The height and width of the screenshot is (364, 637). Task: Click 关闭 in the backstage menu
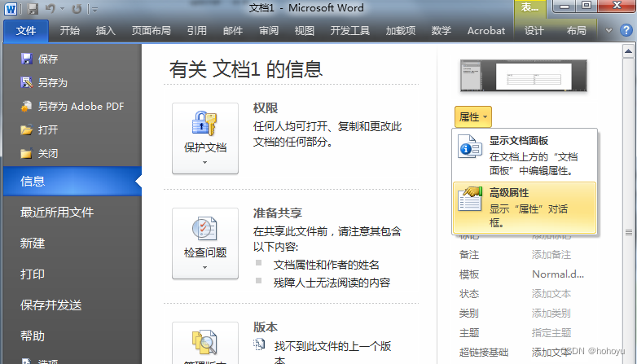pyautogui.click(x=39, y=154)
